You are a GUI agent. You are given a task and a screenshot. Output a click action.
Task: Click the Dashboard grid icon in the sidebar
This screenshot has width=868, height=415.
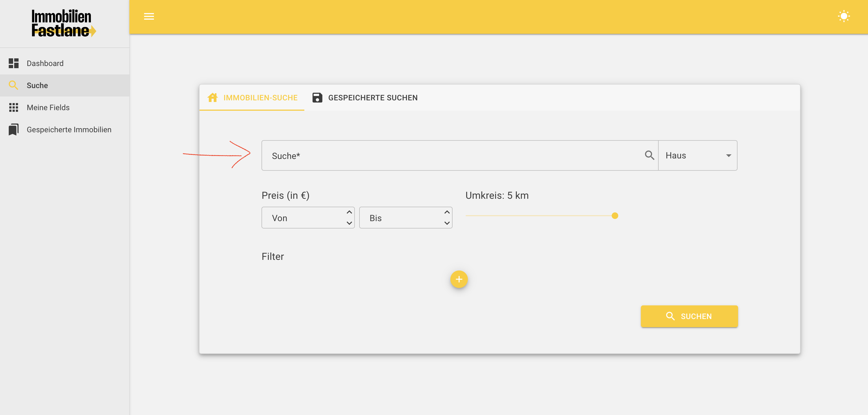13,63
